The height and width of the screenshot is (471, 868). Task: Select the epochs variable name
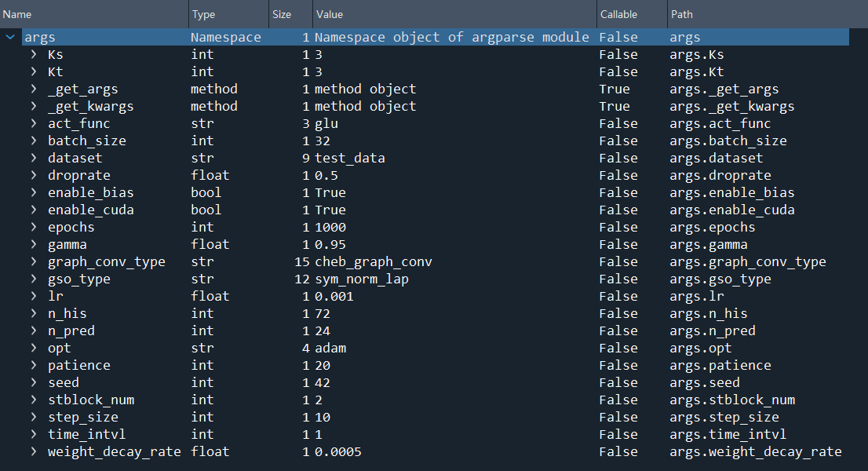point(71,227)
